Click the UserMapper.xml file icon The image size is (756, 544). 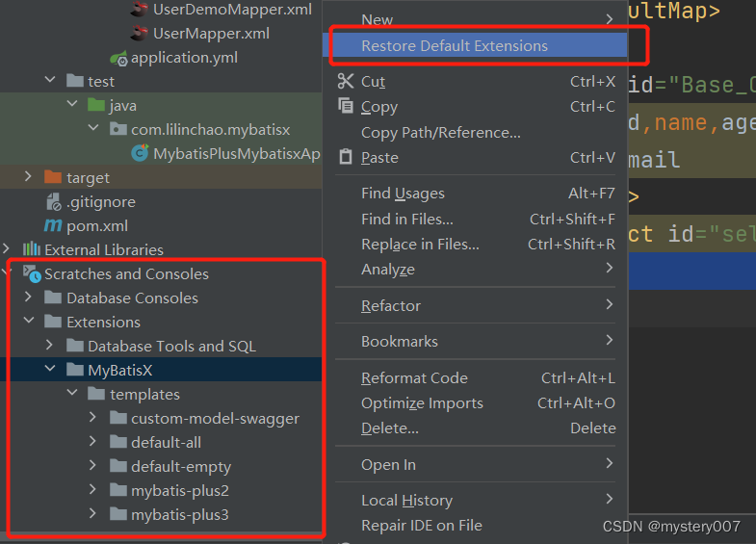[139, 34]
